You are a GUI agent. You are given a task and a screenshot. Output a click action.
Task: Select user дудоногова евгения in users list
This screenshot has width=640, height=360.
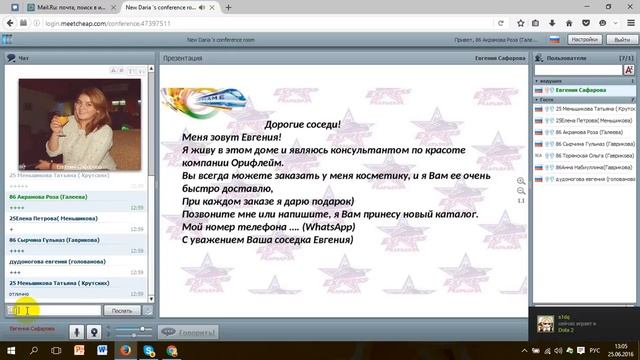coord(584,179)
